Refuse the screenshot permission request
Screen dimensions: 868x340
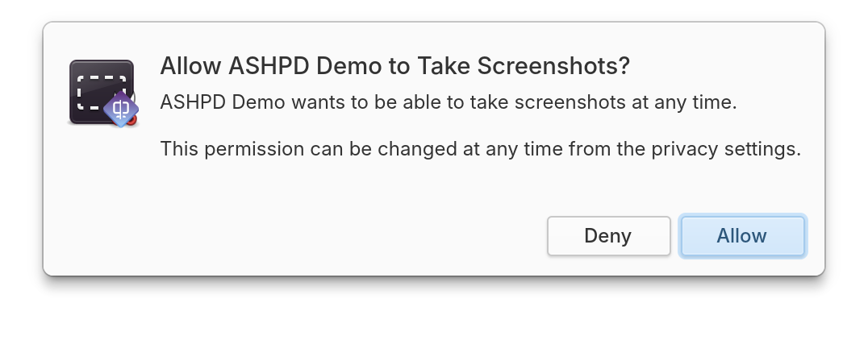[608, 236]
